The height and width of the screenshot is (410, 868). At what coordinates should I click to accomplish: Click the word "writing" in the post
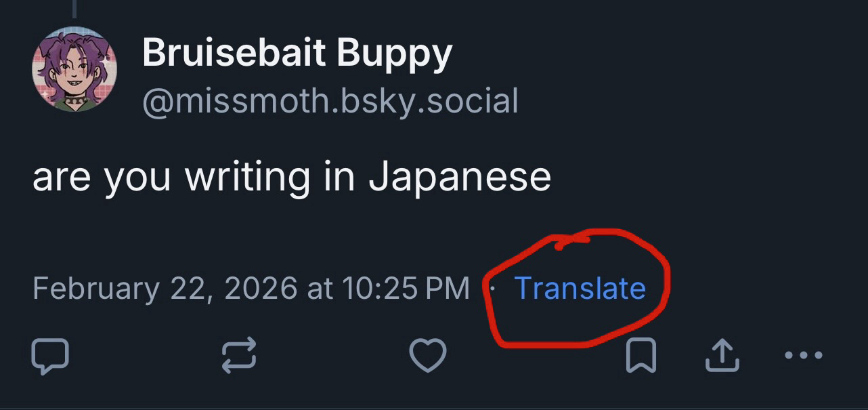tap(248, 177)
